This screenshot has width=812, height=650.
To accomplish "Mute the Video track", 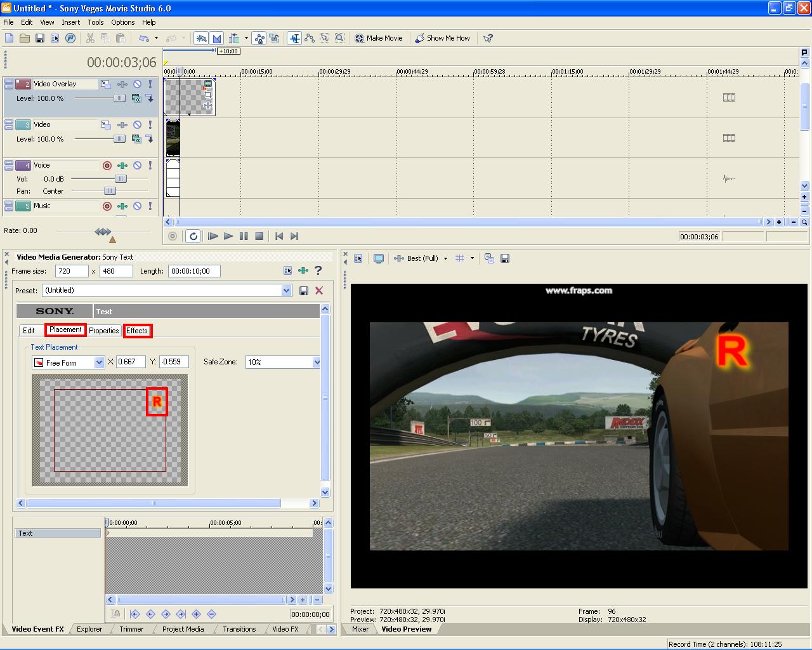I will [x=137, y=125].
